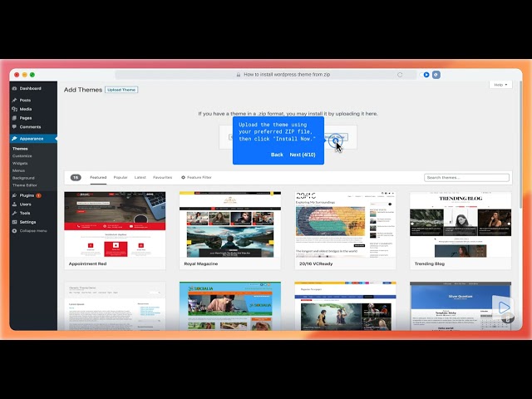
Task: Click the blue play extension icon
Action: click(x=426, y=75)
